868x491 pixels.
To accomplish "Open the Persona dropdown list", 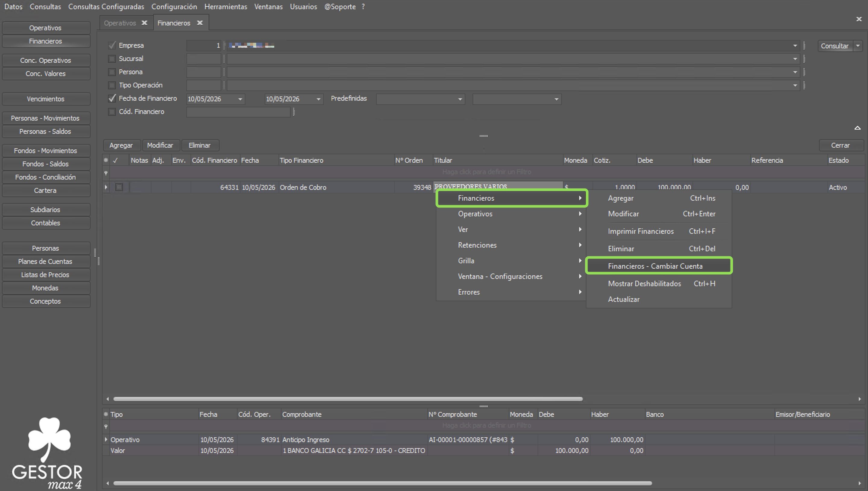I will (795, 72).
